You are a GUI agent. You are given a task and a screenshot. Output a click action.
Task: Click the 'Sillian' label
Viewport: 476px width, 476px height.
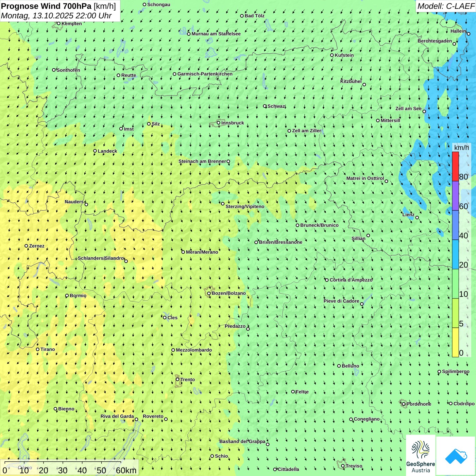click(x=358, y=238)
